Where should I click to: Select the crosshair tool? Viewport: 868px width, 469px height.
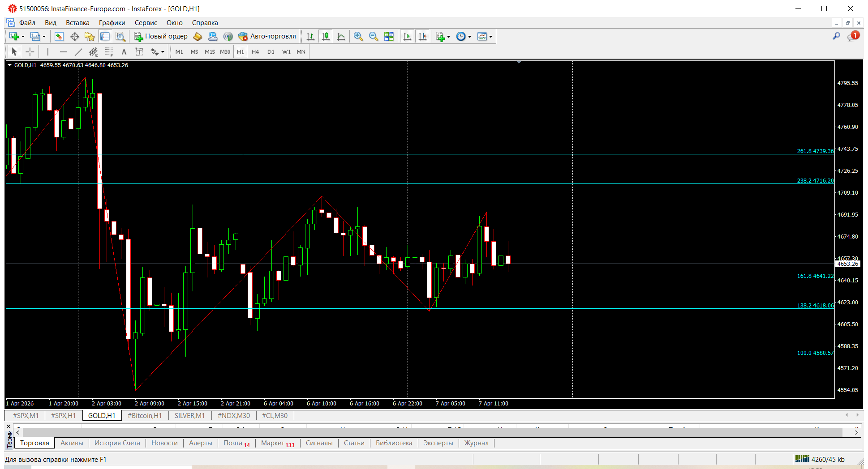click(x=30, y=52)
